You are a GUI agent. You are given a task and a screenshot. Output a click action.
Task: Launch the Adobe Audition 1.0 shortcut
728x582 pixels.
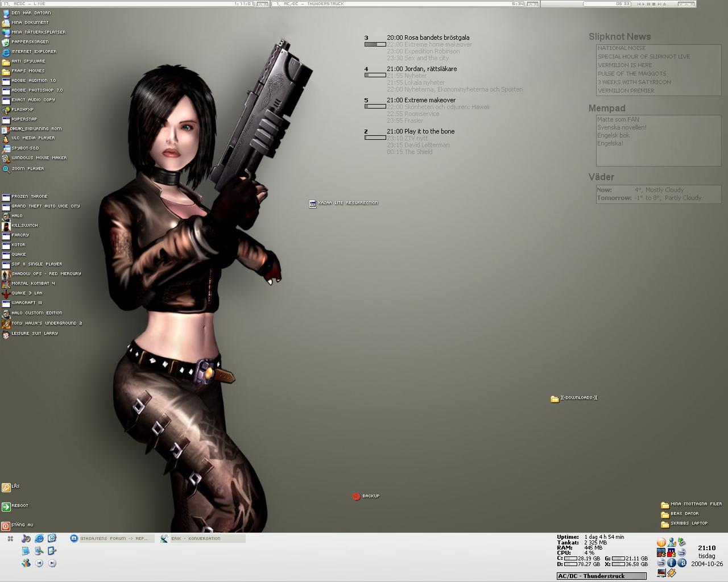(29, 81)
